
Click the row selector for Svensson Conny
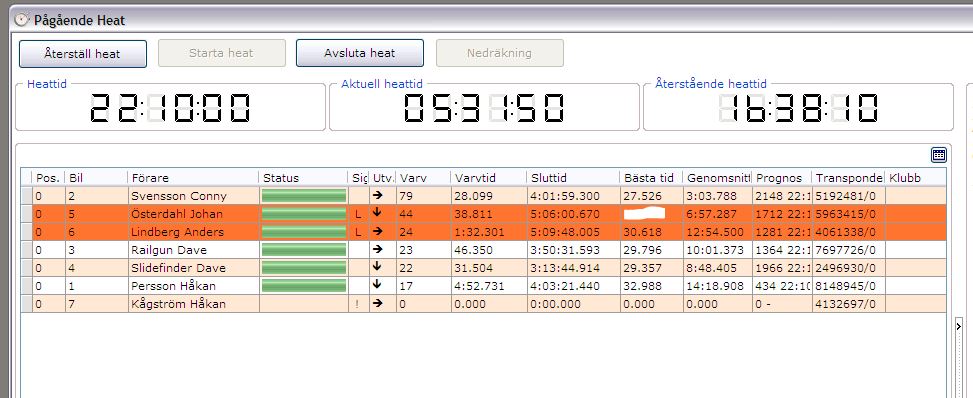pos(26,196)
